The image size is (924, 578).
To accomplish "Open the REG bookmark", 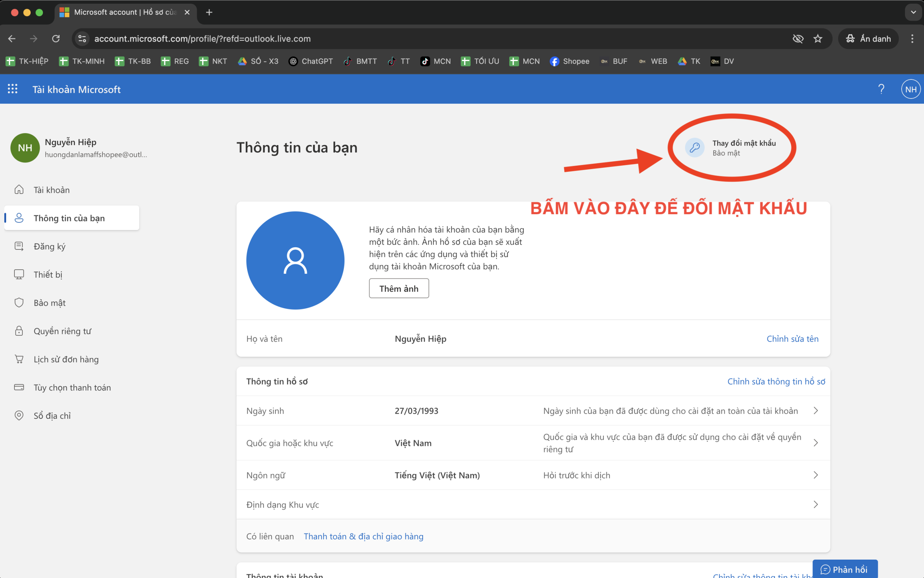I will tap(175, 61).
